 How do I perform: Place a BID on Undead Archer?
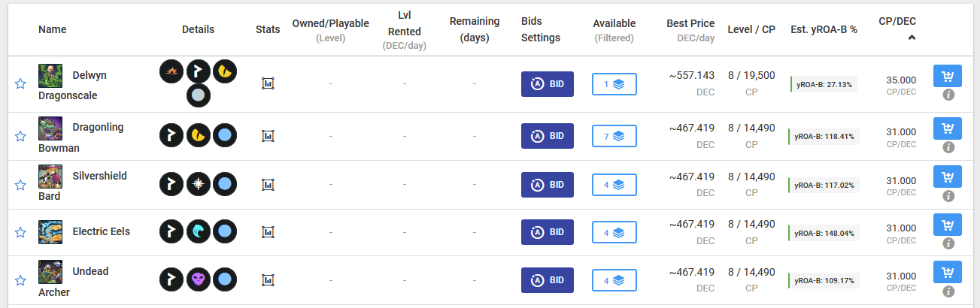coord(547,280)
